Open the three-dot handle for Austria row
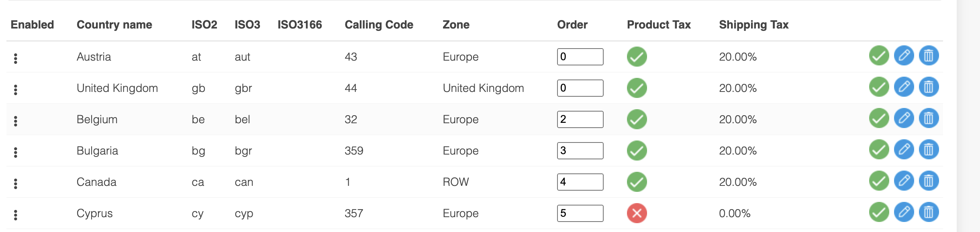The width and height of the screenshot is (980, 232). point(16,59)
